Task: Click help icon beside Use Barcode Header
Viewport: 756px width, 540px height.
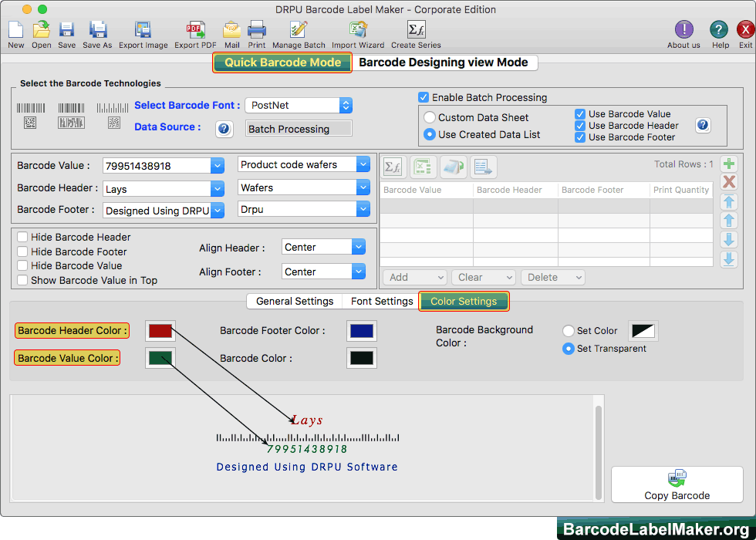Action: point(703,125)
